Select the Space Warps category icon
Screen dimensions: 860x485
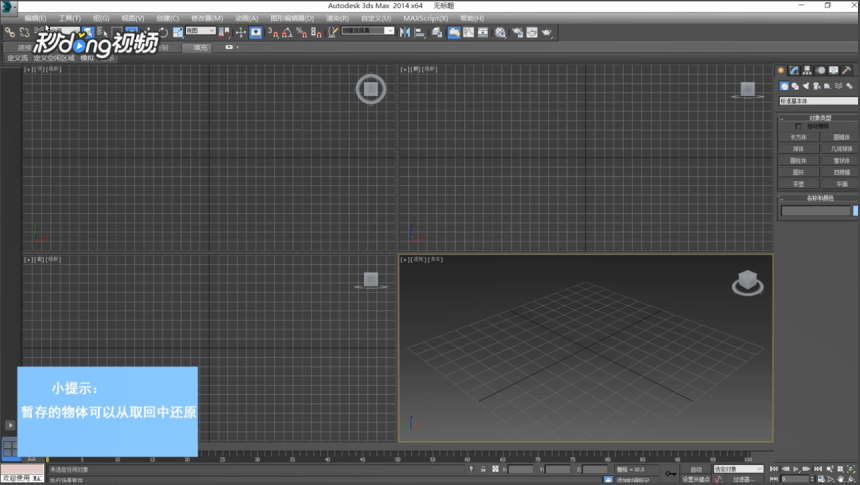pos(839,86)
